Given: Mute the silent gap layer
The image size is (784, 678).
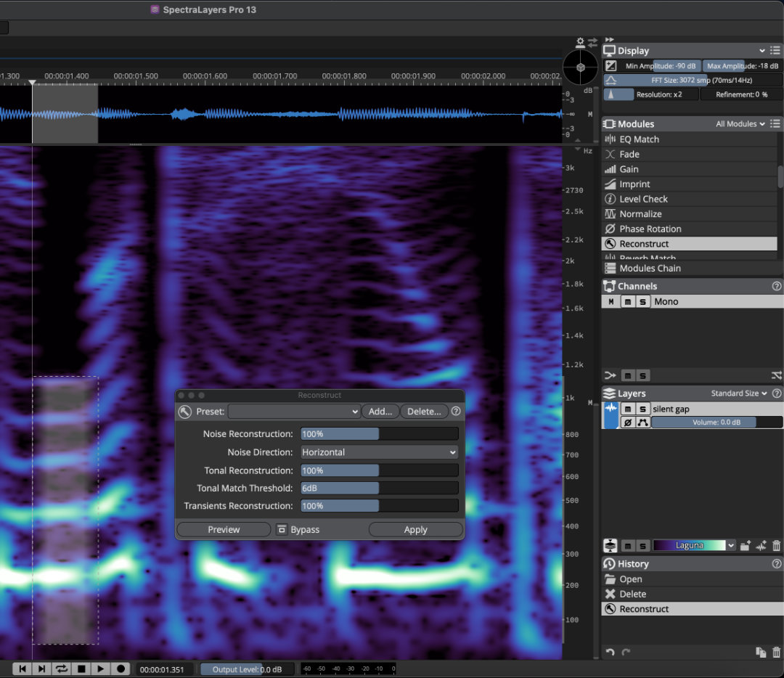Looking at the screenshot, I should coord(627,409).
